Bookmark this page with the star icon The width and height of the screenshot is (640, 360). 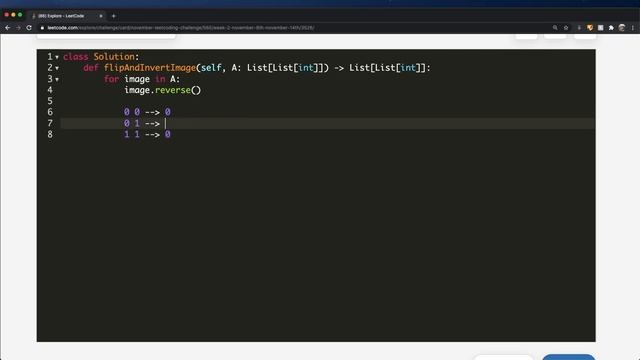tap(566, 28)
